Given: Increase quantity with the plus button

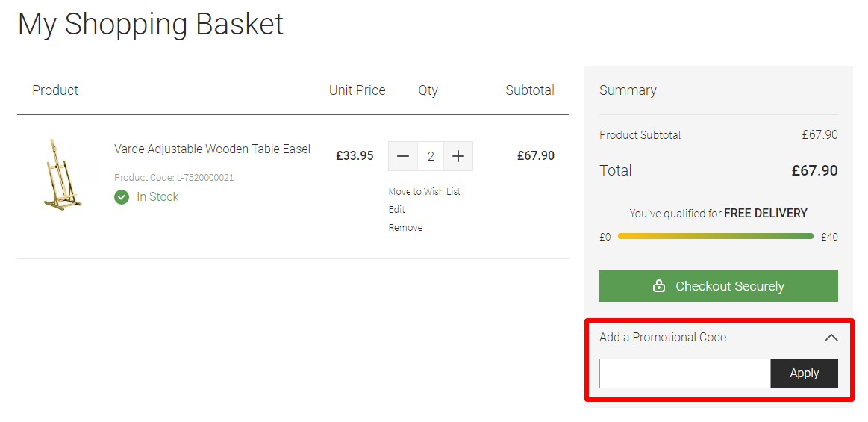Looking at the screenshot, I should (x=458, y=156).
